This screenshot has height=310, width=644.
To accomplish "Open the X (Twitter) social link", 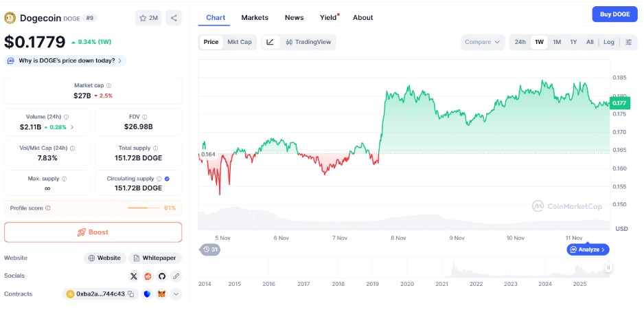I will coord(134,276).
